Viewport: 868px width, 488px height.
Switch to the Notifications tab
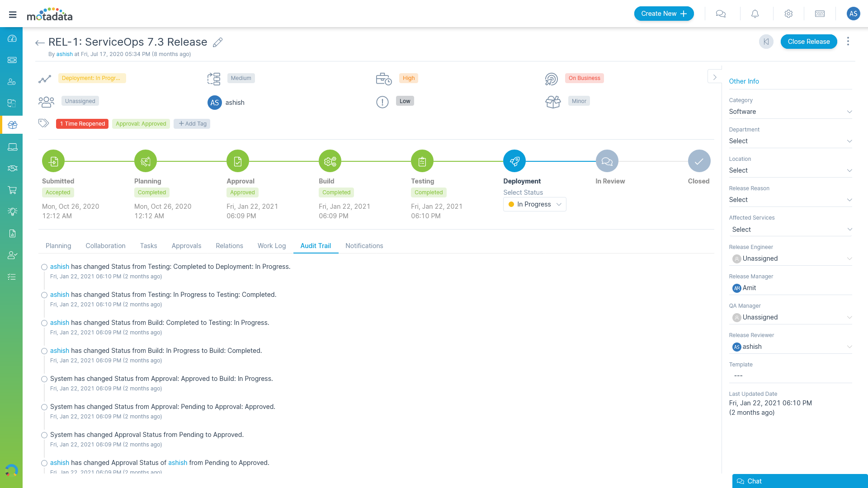(364, 246)
